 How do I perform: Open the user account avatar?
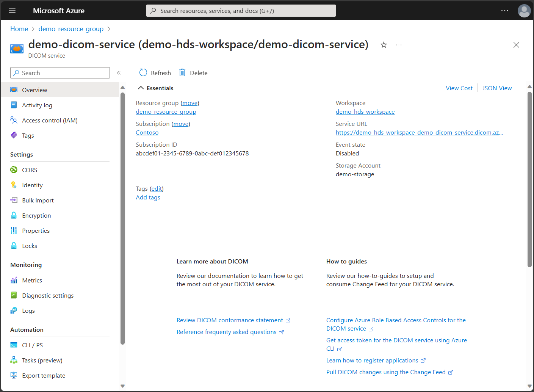click(x=524, y=11)
